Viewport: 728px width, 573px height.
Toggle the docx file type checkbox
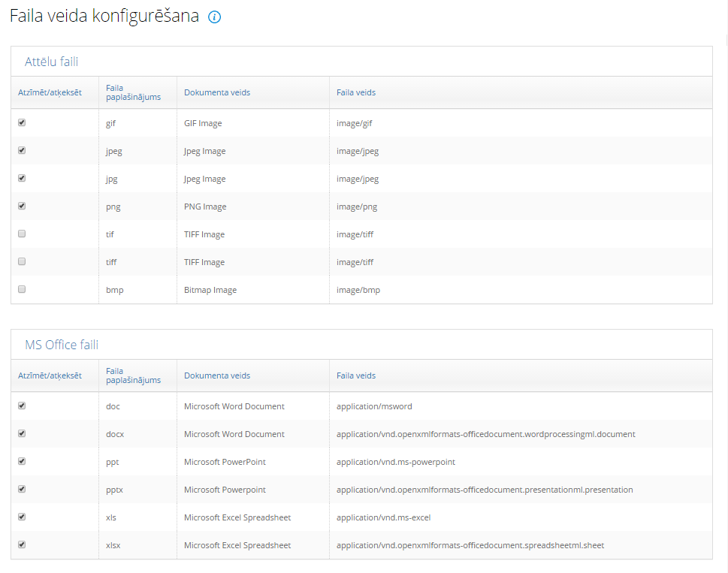tap(22, 433)
